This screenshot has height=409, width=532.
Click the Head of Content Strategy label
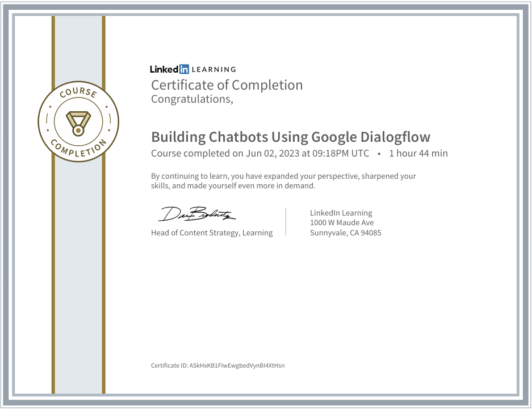(212, 233)
